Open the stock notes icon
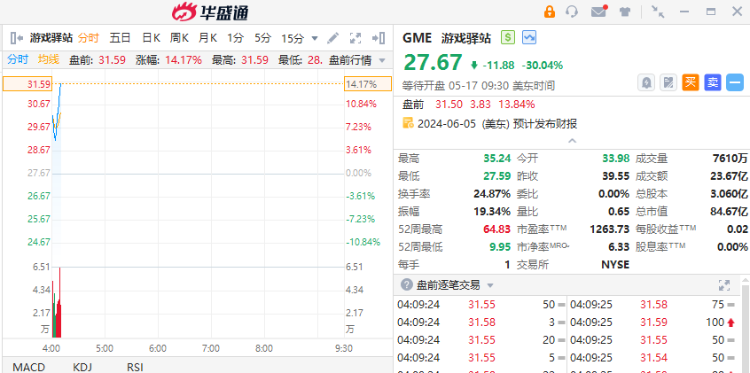 (x=668, y=83)
